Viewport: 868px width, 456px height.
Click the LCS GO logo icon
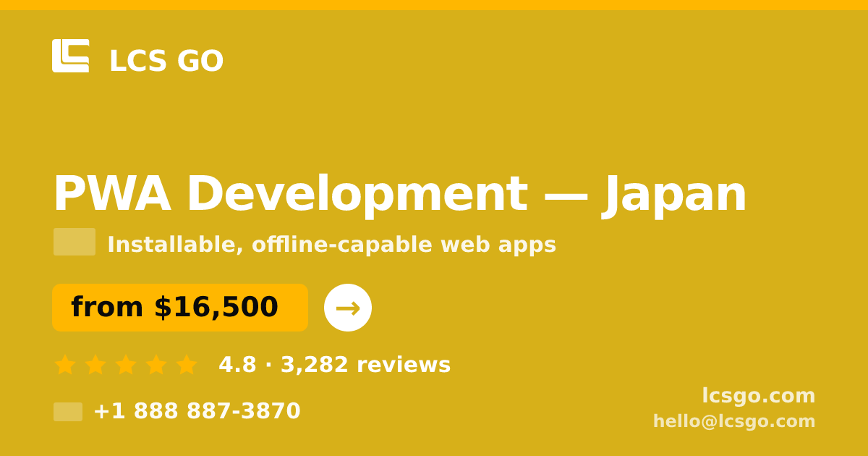click(x=71, y=56)
